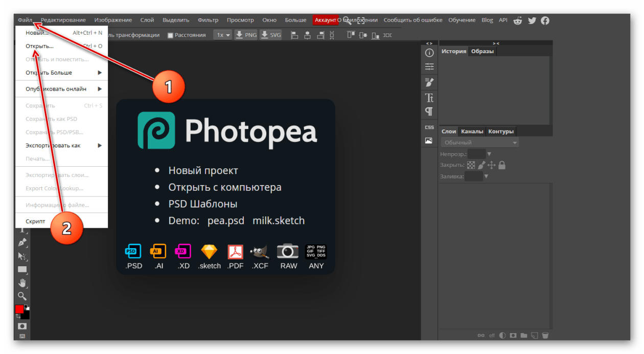Choose Новый... in the Файл menu

click(62, 33)
